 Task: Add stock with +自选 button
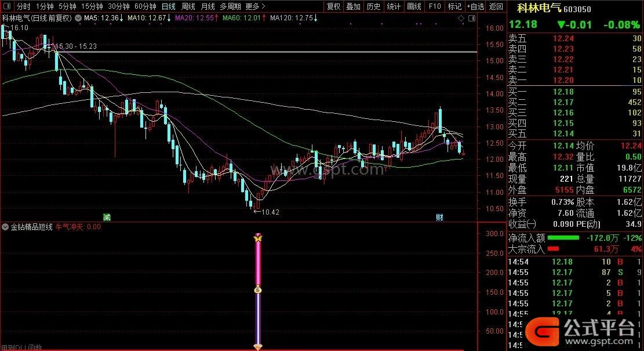tap(475, 6)
